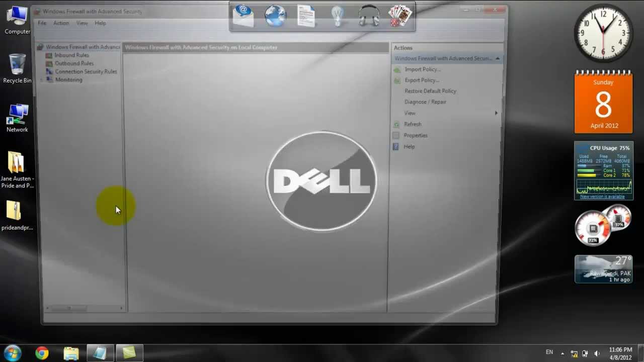Open the headphones icon in the top dock
This screenshot has height=362, width=644.
coord(369,16)
